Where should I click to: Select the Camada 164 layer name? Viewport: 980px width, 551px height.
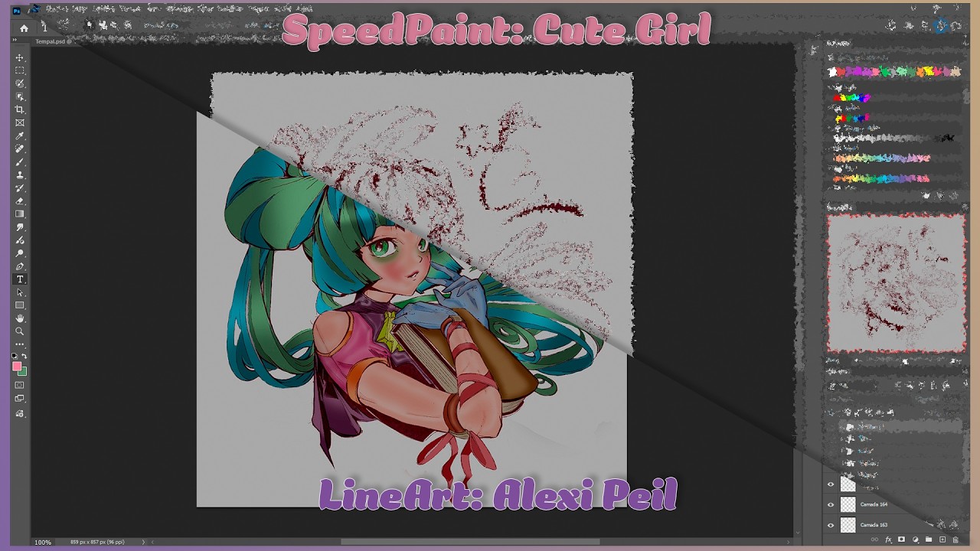pyautogui.click(x=874, y=504)
